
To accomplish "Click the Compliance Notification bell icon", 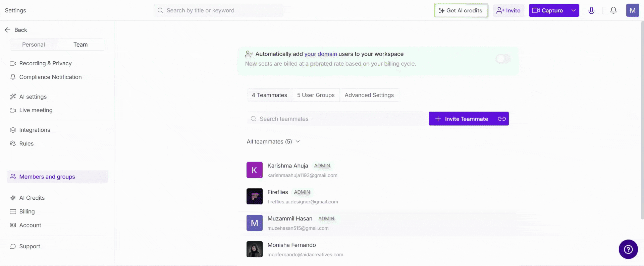I will [13, 77].
